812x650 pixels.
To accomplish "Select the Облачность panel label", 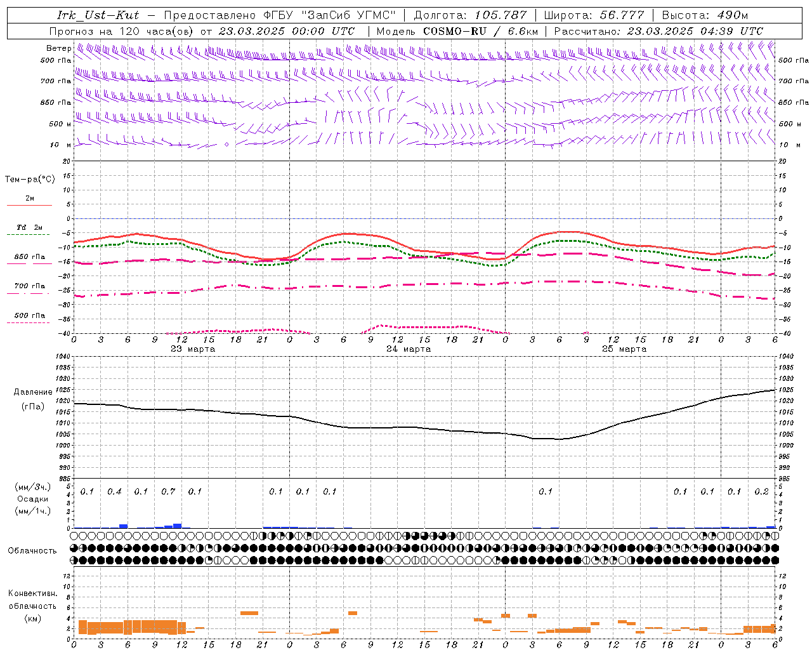I will (32, 550).
